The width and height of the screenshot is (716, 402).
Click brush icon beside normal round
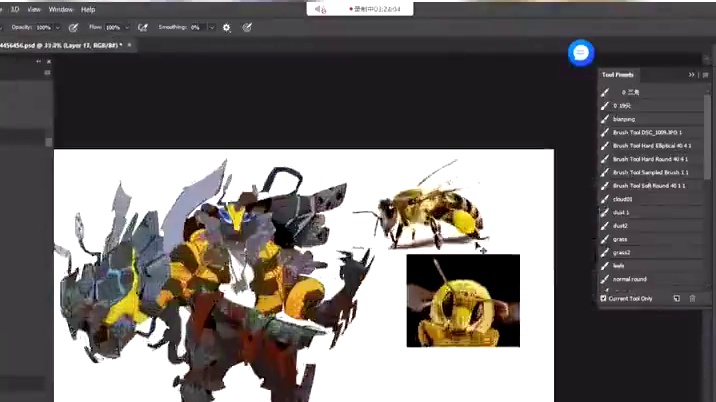click(x=605, y=279)
